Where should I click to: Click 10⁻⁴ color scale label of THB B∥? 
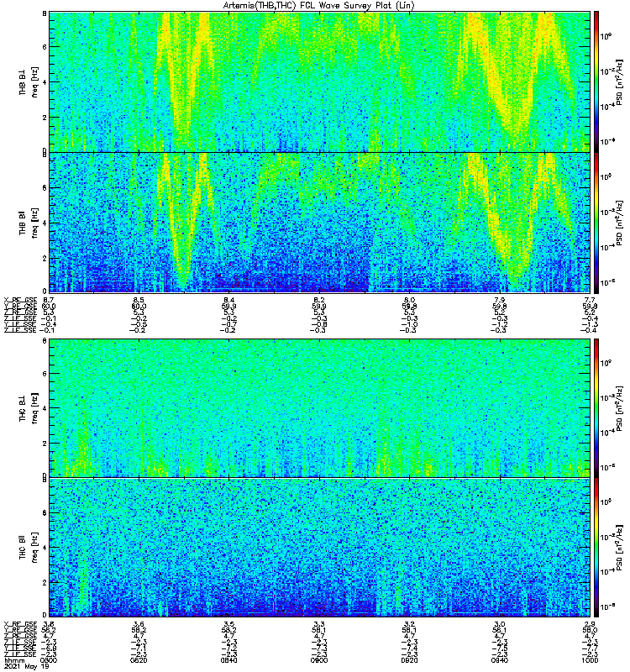pyautogui.click(x=606, y=247)
